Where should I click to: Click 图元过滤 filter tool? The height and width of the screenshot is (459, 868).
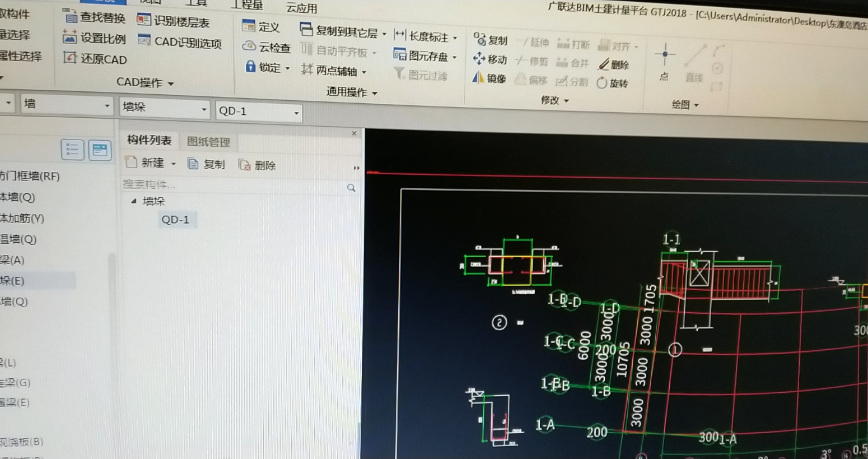click(x=421, y=75)
